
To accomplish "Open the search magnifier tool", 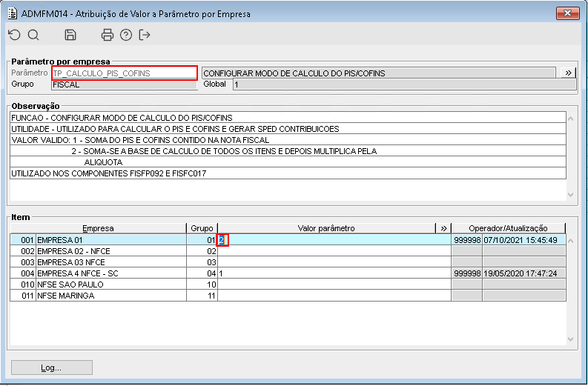I will click(33, 35).
